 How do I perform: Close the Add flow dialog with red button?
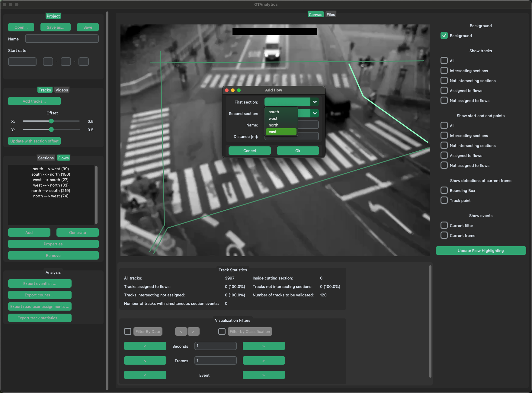point(227,90)
